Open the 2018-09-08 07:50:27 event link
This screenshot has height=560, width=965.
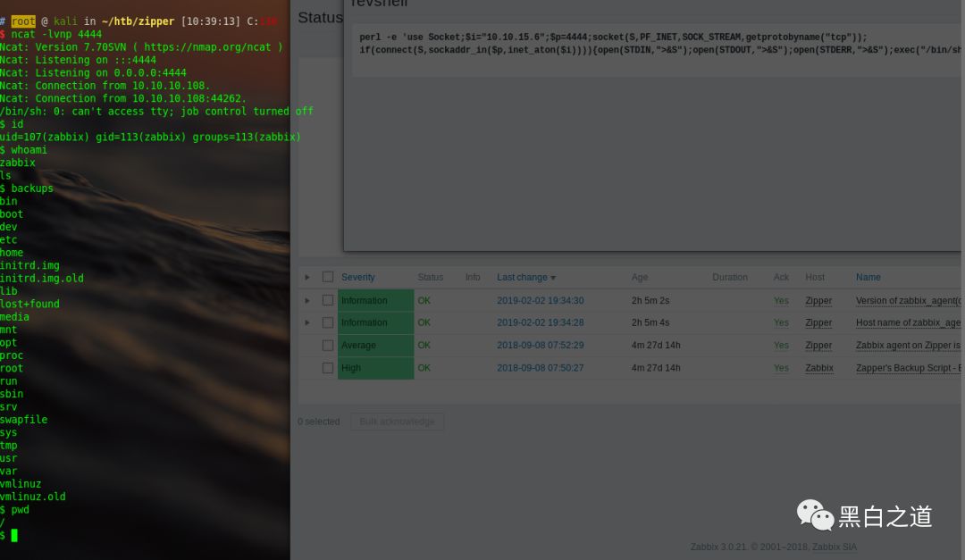(541, 368)
